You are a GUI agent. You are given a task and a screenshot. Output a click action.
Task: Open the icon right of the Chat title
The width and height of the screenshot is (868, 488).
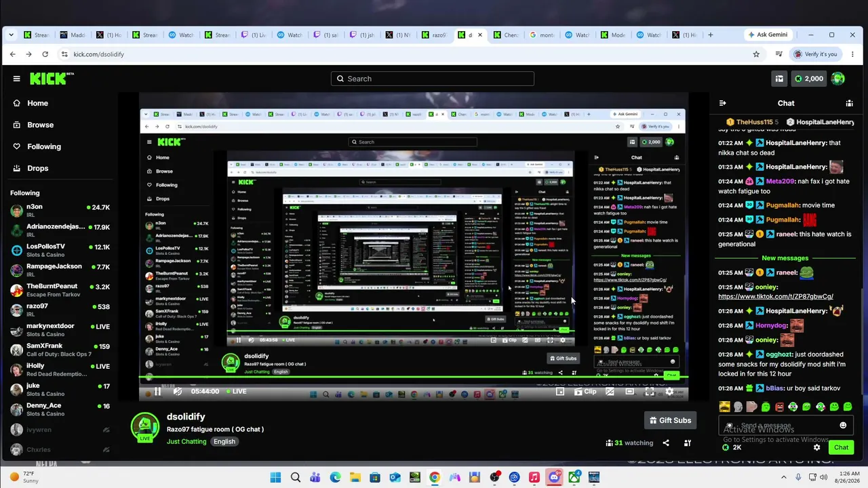click(x=849, y=103)
